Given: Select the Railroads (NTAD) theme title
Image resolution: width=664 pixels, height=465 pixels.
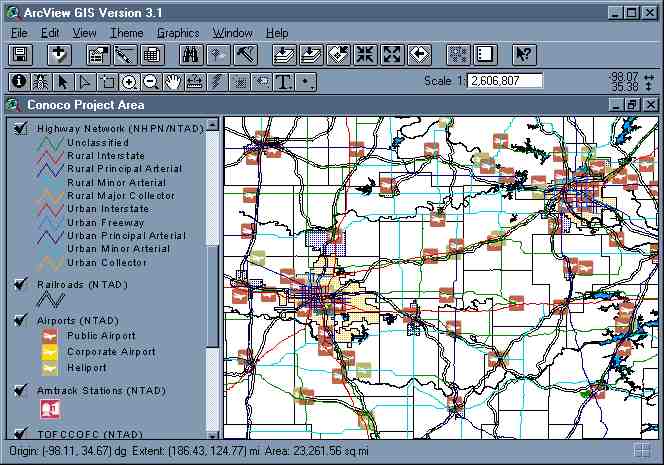Looking at the screenshot, I should click(x=82, y=285).
